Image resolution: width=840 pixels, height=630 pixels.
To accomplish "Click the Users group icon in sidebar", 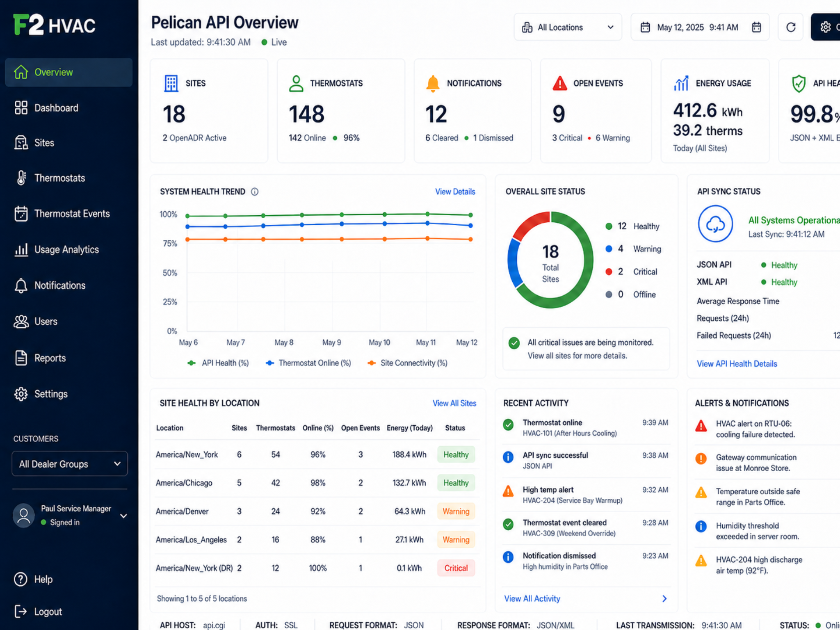I will 21,322.
